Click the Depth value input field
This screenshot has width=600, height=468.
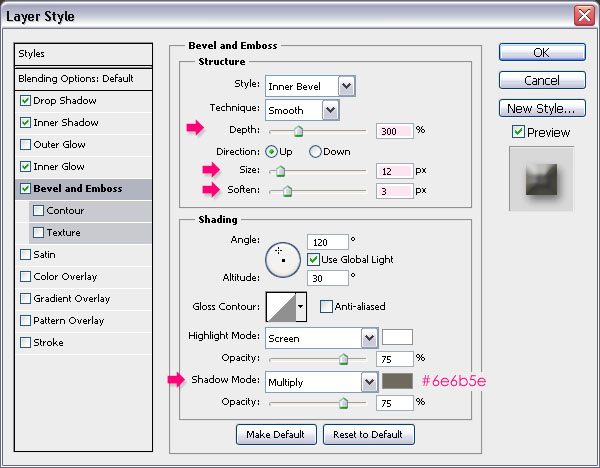point(394,130)
